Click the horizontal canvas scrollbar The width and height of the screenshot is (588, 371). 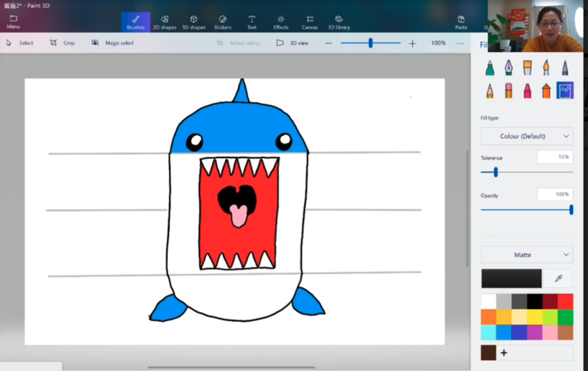231,367
